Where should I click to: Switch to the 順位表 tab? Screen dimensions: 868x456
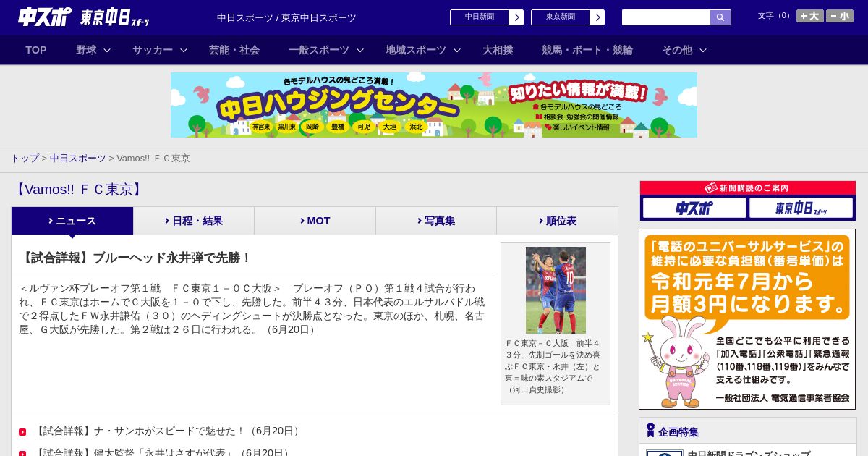557,221
